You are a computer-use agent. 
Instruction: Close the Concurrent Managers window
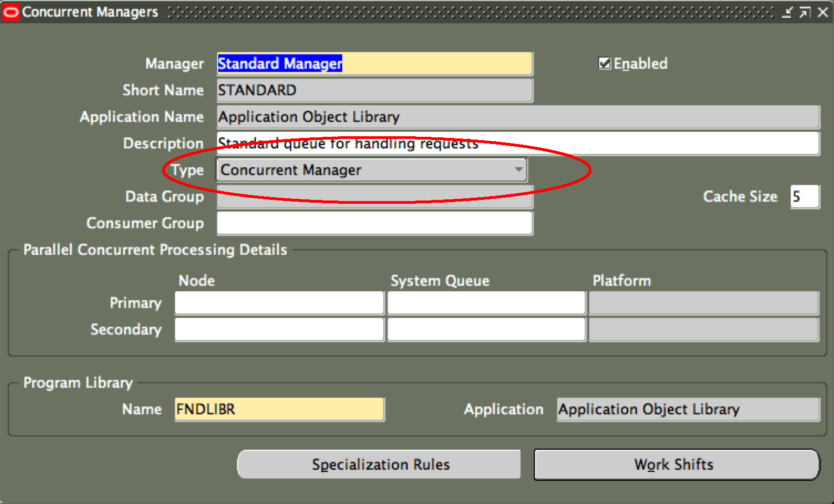823,12
